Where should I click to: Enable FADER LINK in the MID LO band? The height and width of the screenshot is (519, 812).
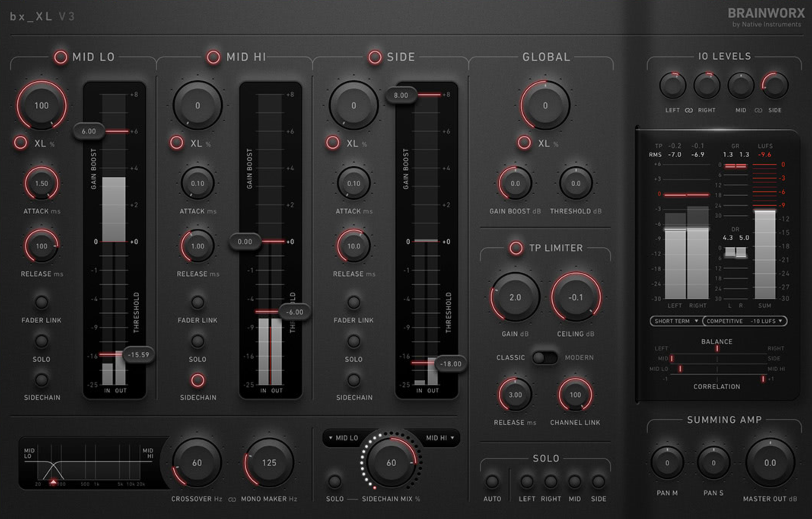pos(41,302)
